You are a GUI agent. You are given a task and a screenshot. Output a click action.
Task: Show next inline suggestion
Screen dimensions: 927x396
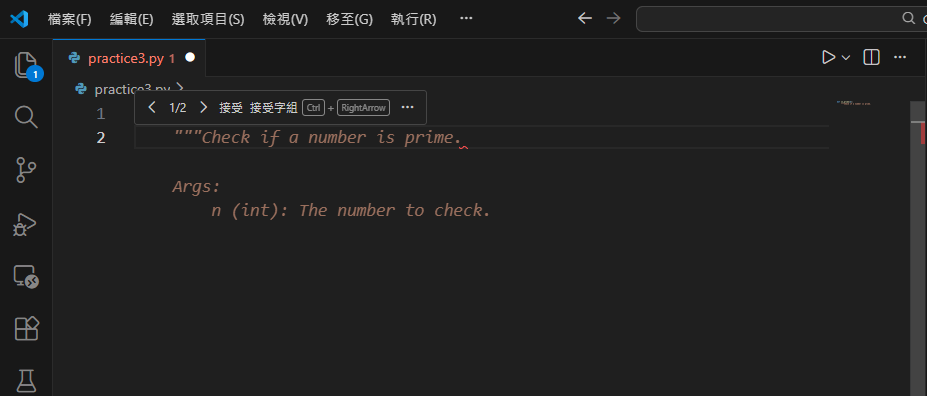click(203, 107)
